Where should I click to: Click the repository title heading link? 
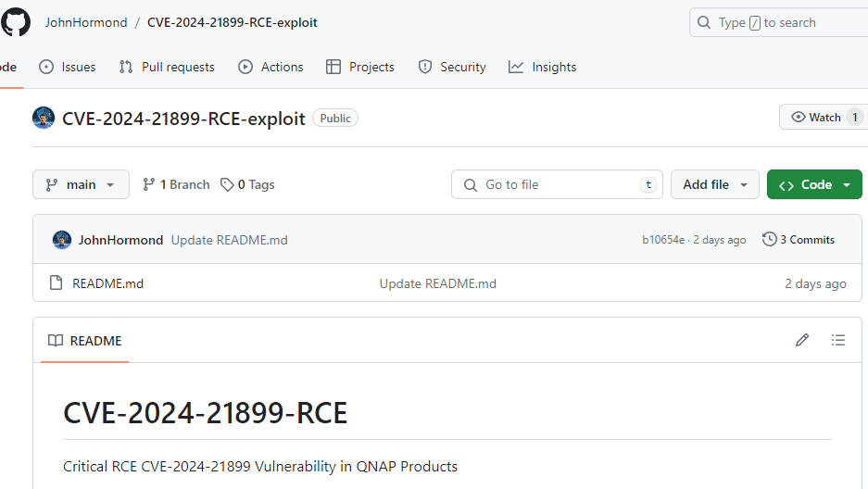(x=183, y=119)
